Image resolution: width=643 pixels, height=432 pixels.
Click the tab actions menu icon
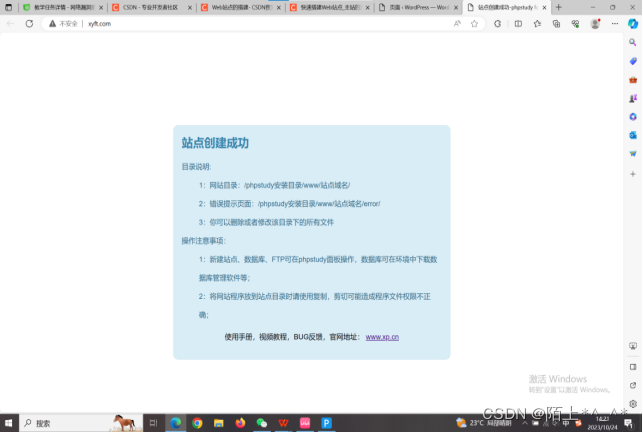pyautogui.click(x=9, y=7)
